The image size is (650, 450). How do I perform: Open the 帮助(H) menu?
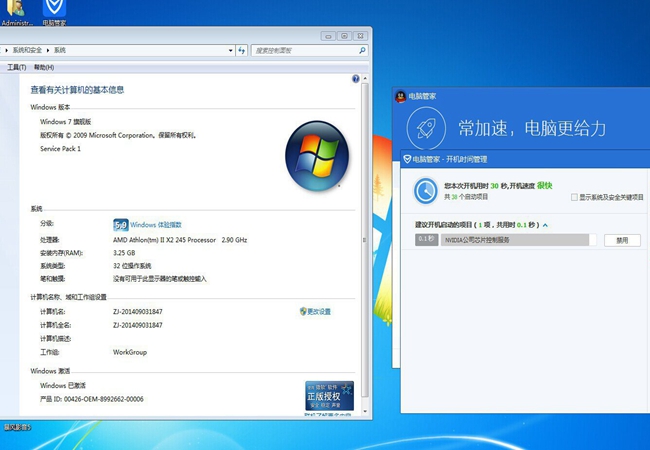(x=44, y=67)
